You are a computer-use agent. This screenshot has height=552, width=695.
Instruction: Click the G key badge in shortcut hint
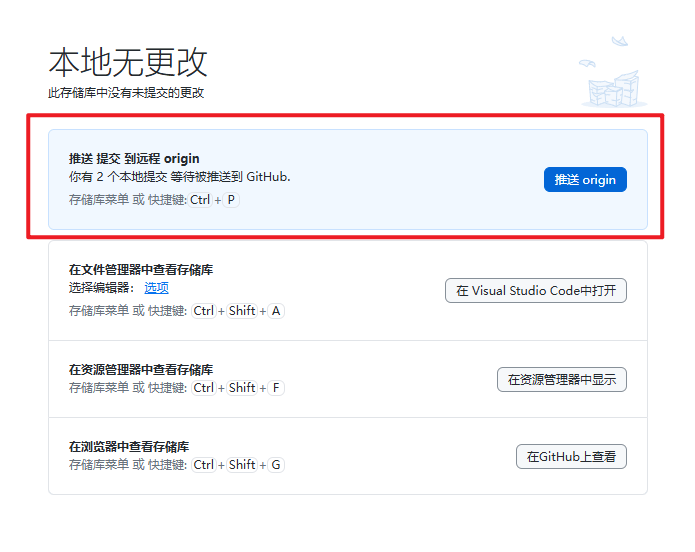(x=276, y=465)
